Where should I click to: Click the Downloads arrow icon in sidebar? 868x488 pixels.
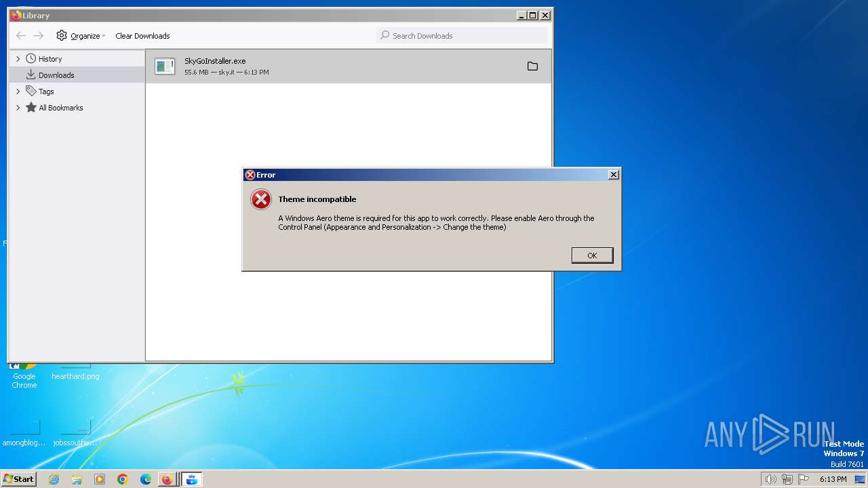click(31, 75)
